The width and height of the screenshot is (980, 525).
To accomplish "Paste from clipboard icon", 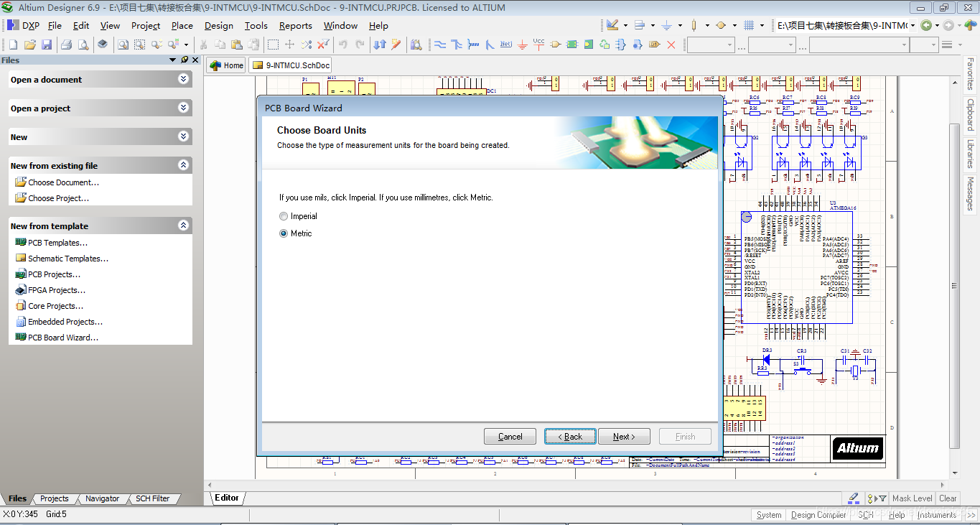I will [236, 45].
